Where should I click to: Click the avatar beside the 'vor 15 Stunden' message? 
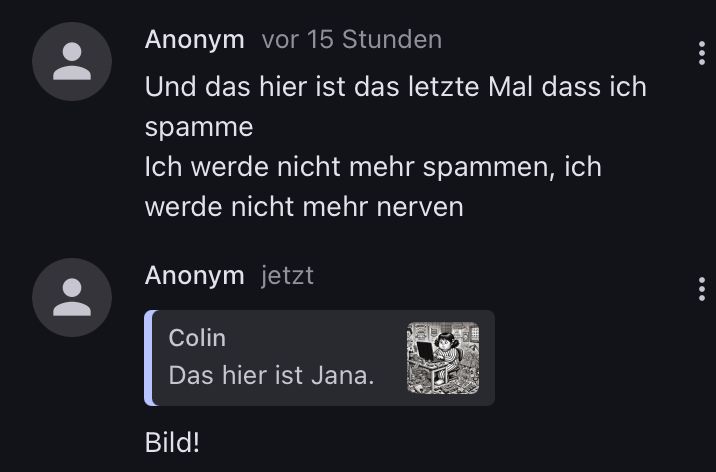(x=72, y=61)
